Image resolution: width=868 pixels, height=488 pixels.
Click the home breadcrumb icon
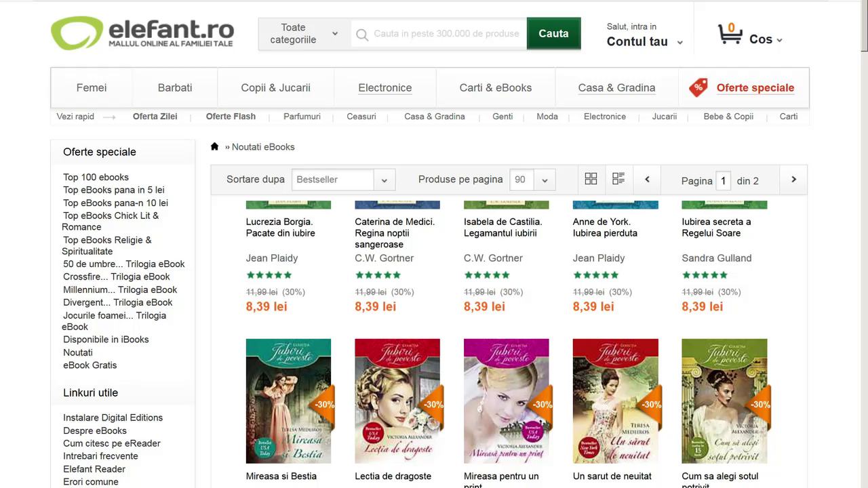[x=215, y=146]
